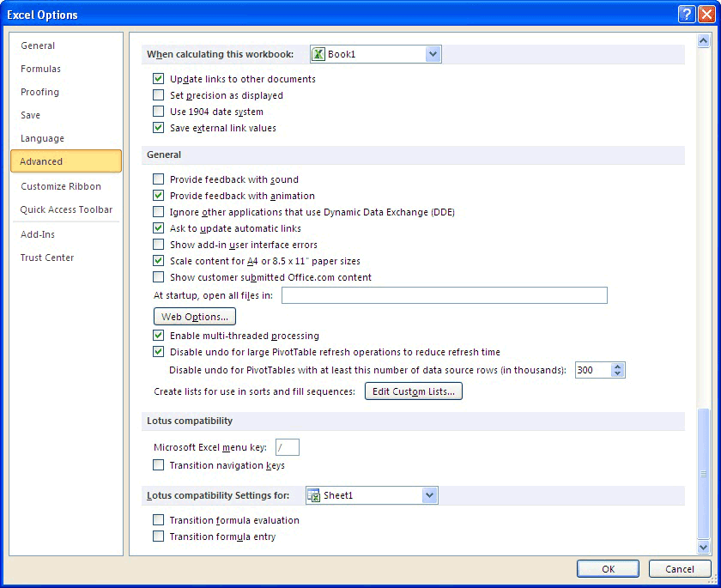Click Edit Custom Lists button
The width and height of the screenshot is (721, 588).
click(414, 391)
